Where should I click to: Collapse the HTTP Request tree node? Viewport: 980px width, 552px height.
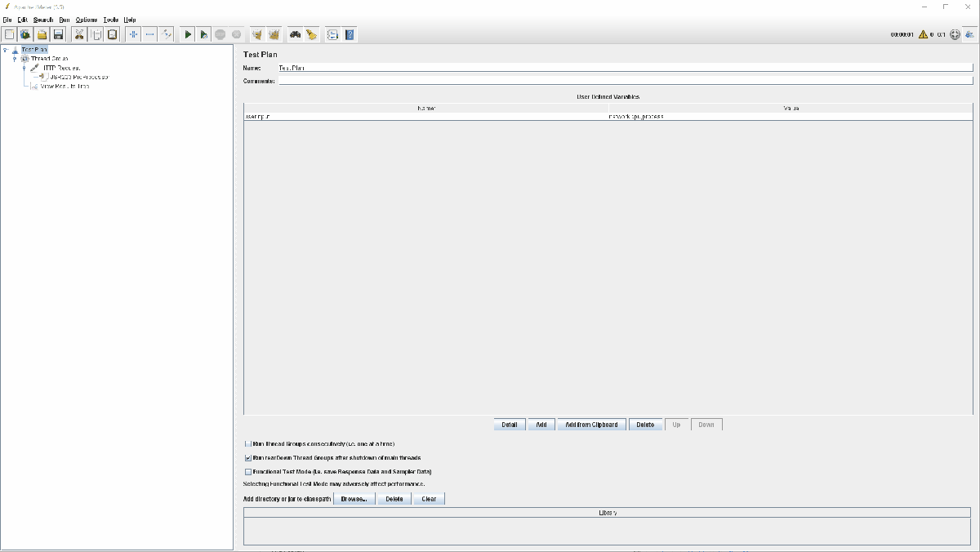(24, 68)
